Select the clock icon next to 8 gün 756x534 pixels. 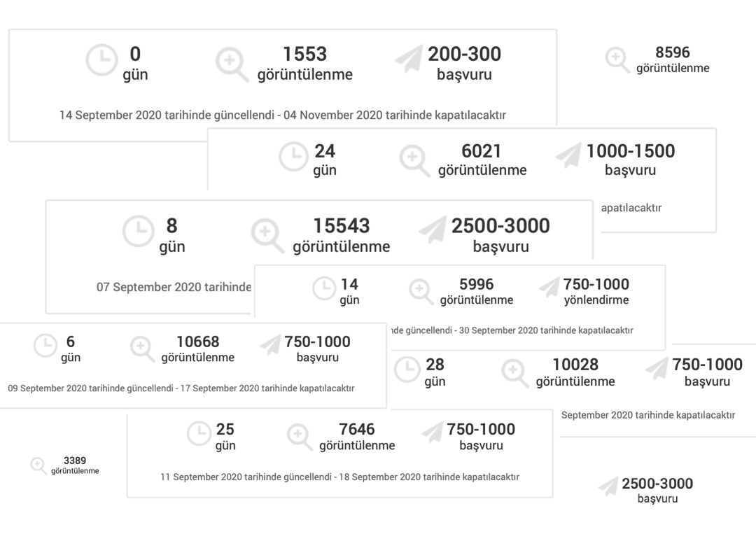138,232
